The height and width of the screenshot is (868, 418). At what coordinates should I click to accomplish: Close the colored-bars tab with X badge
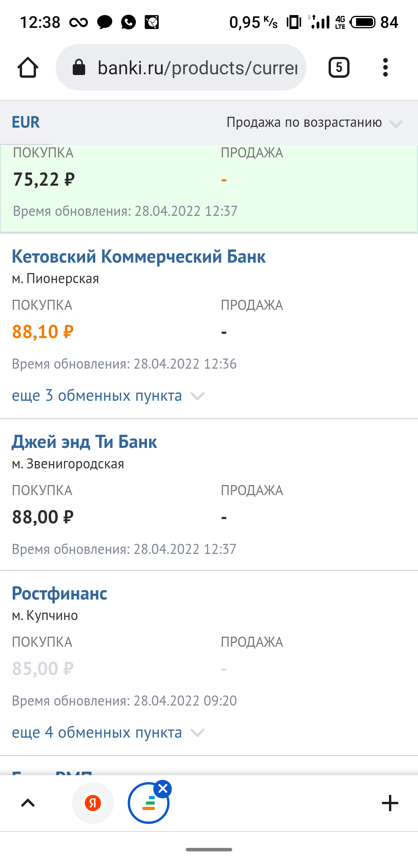[163, 788]
